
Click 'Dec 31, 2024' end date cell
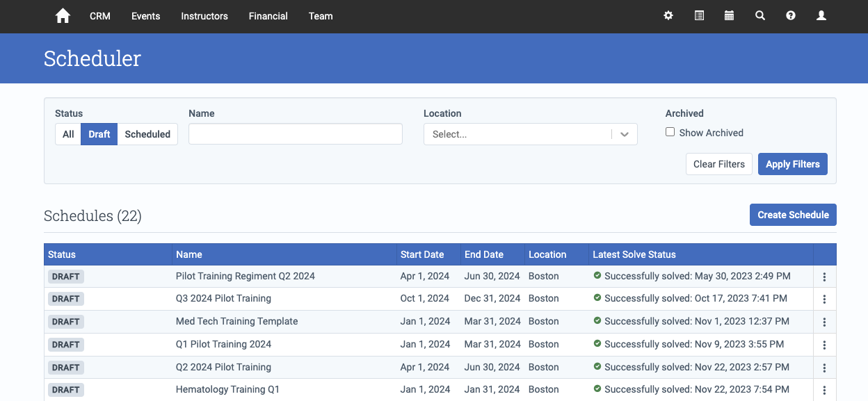pos(492,298)
